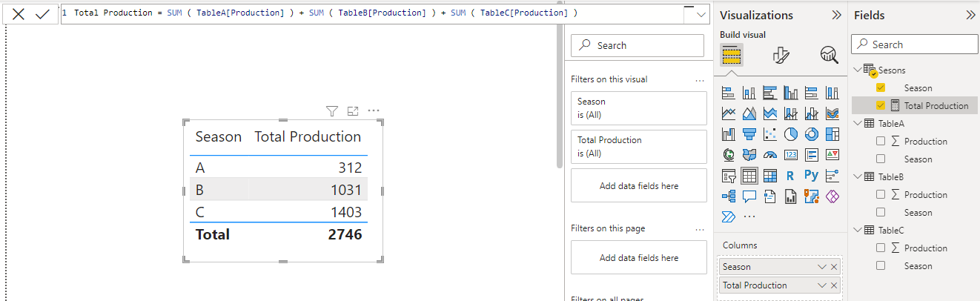Choose the Funnel chart visual
Image resolution: width=980 pixels, height=301 pixels.
pyautogui.click(x=749, y=134)
